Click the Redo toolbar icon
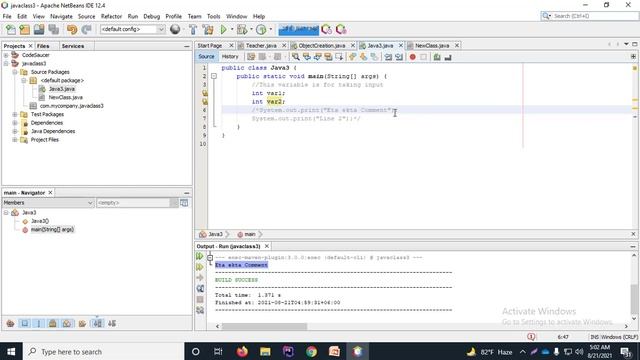This screenshot has width=640, height=360. pyautogui.click(x=86, y=29)
